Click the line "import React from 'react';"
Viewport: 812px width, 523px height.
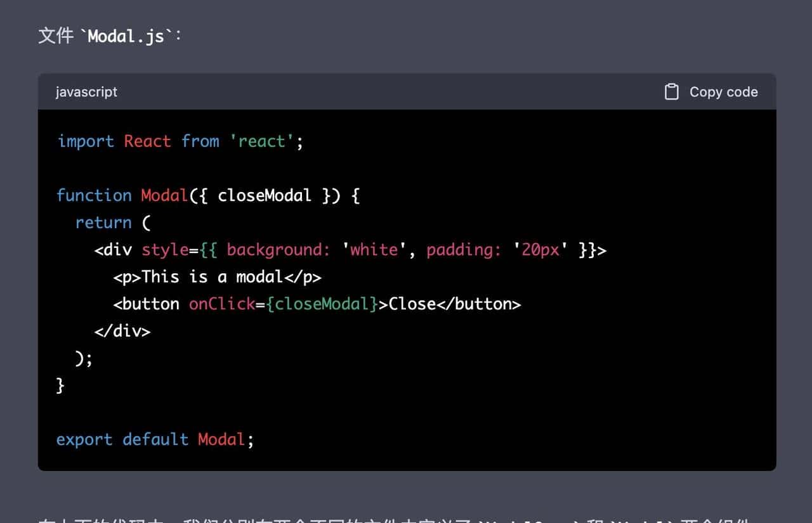click(x=180, y=141)
